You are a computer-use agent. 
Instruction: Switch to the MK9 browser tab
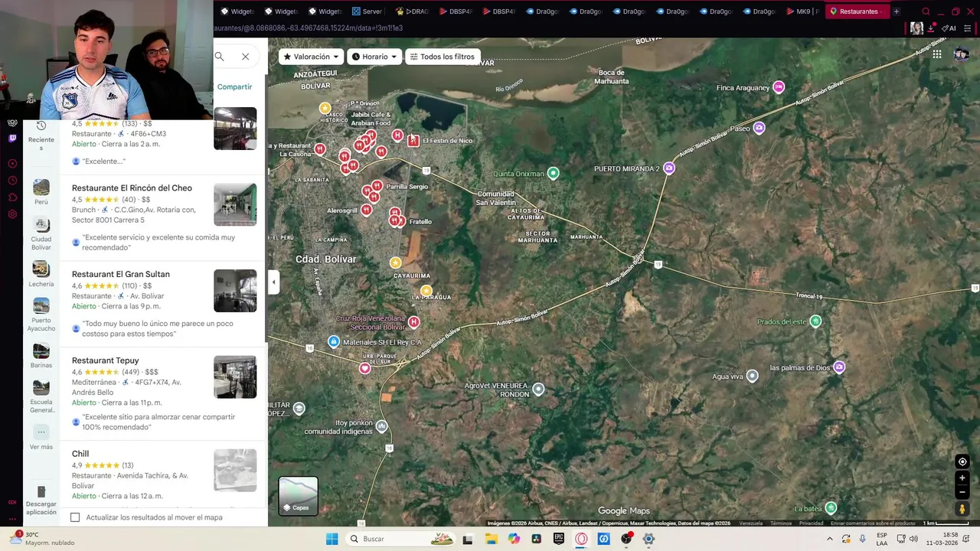802,11
